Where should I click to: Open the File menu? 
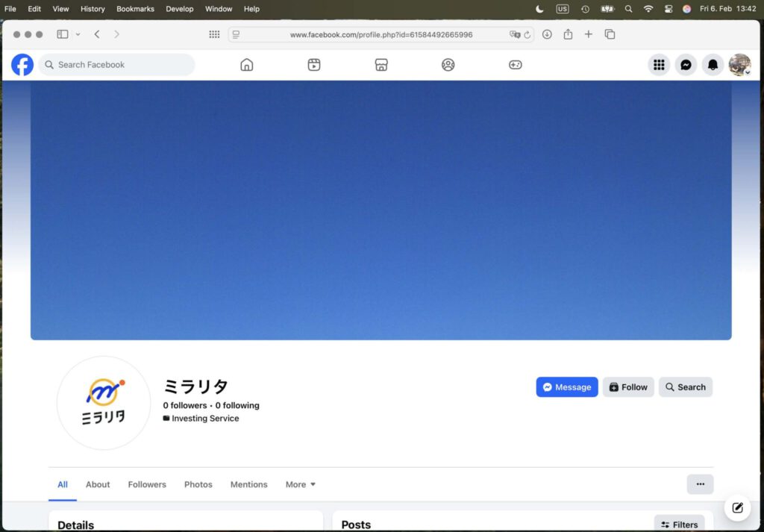(x=10, y=9)
